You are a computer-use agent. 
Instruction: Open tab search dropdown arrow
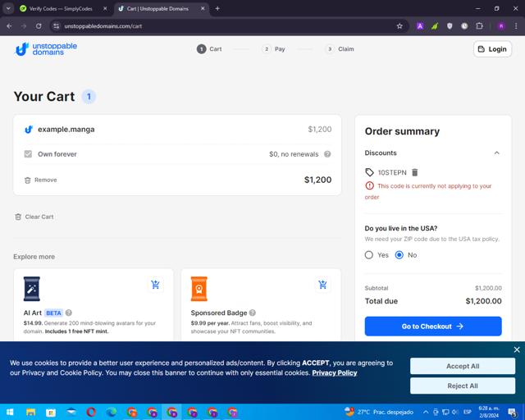click(x=8, y=9)
